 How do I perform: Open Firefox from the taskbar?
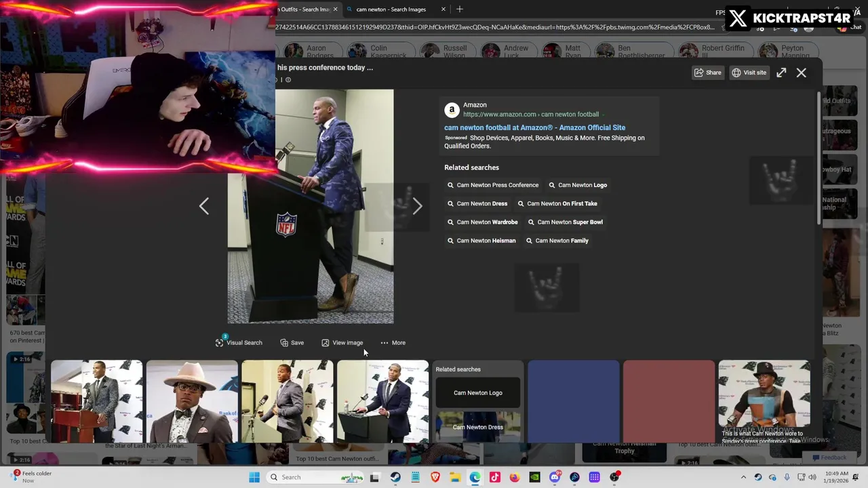515,477
